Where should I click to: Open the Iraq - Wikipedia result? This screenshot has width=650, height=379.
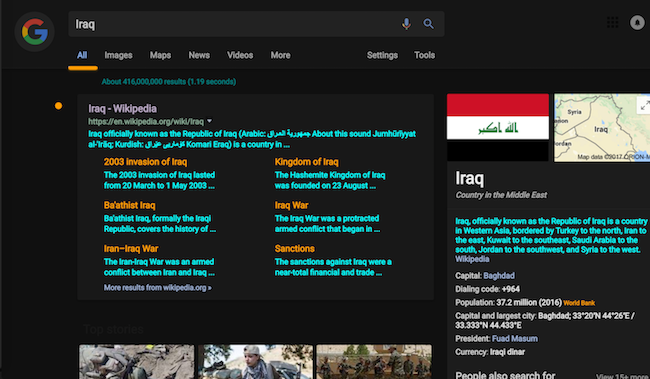click(x=122, y=109)
